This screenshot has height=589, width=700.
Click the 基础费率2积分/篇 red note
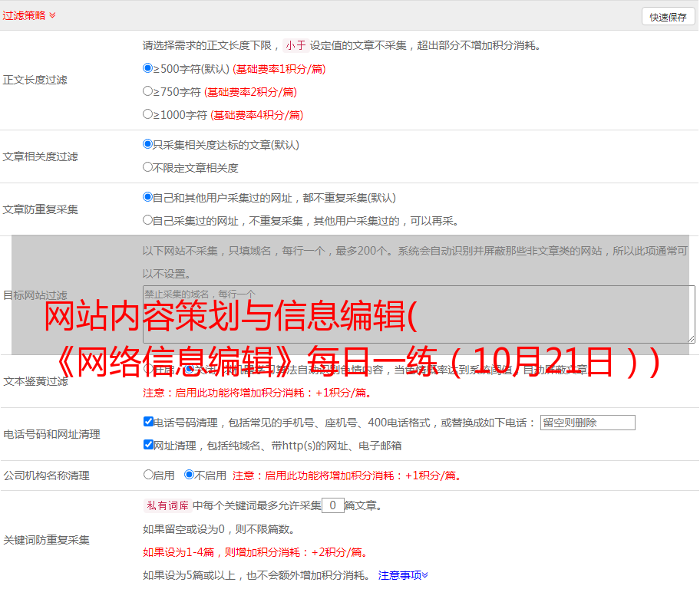250,92
